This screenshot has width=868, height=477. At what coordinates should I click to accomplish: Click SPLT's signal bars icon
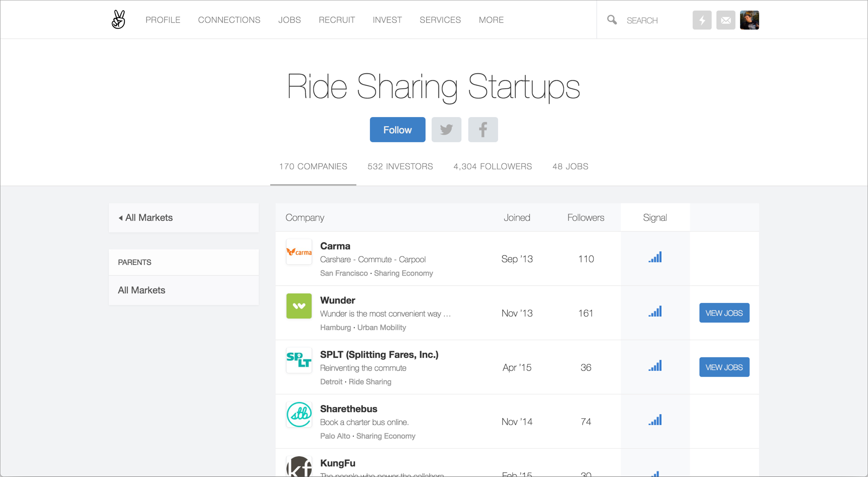(x=655, y=366)
